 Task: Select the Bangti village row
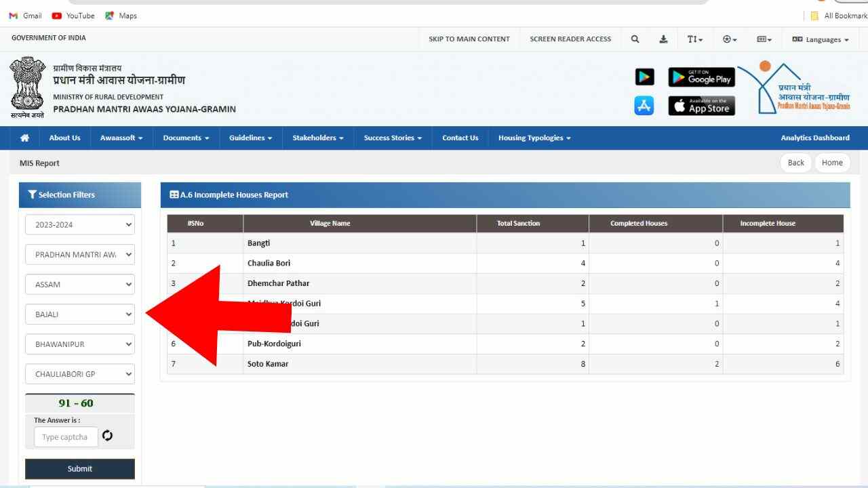tap(505, 243)
